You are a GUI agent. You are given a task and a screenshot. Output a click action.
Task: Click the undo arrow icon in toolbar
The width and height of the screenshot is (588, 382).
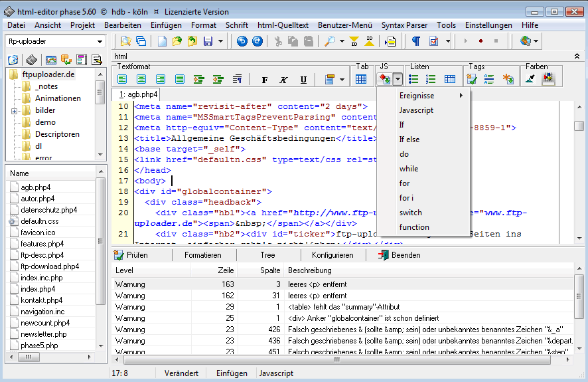pyautogui.click(x=242, y=41)
